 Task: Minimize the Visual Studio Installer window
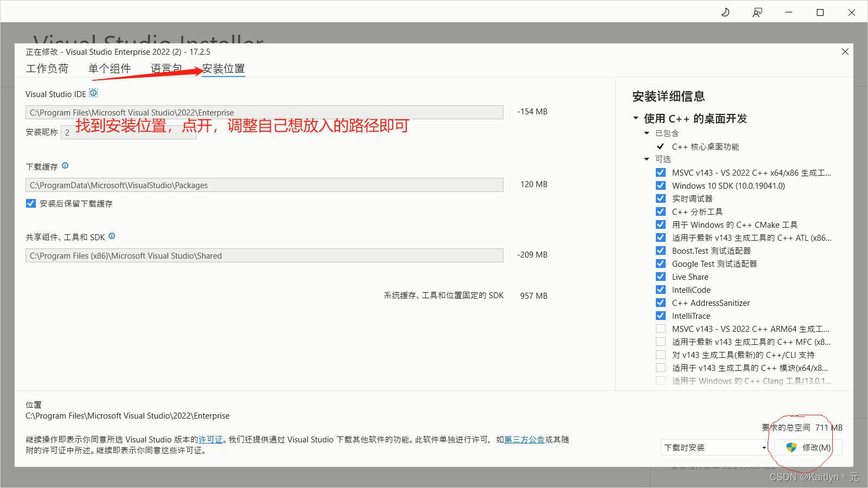pos(789,12)
